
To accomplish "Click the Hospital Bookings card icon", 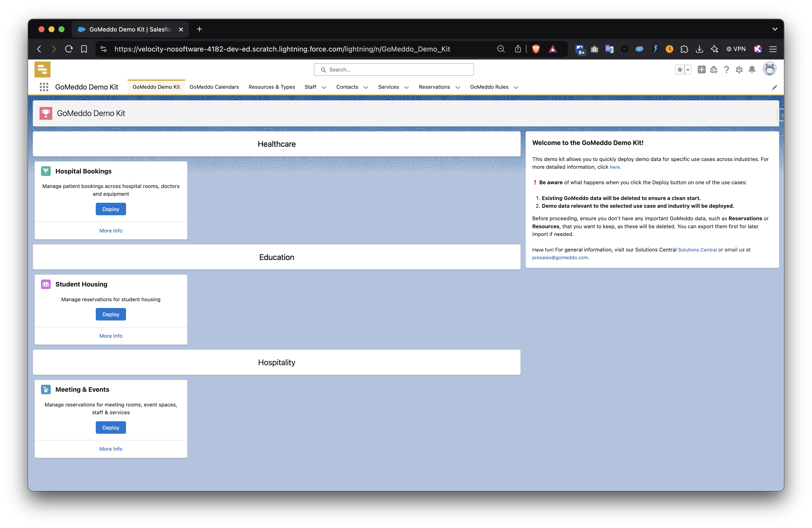I will click(x=46, y=171).
